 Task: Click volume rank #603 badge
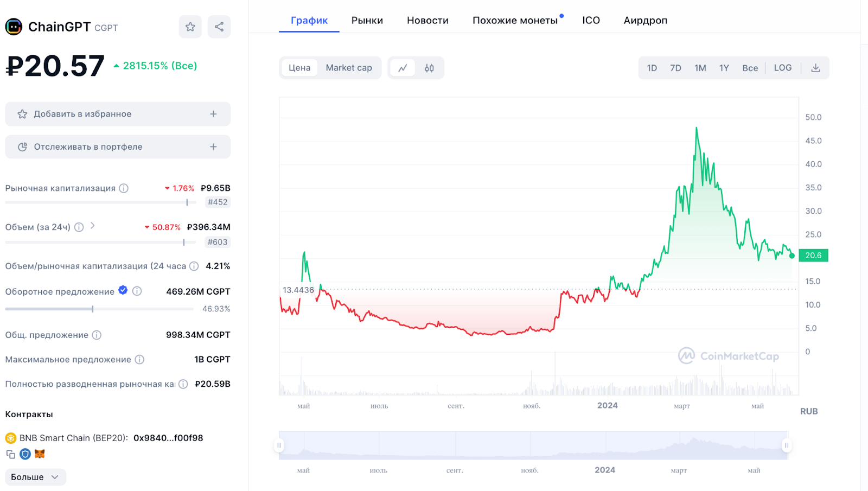coord(218,243)
